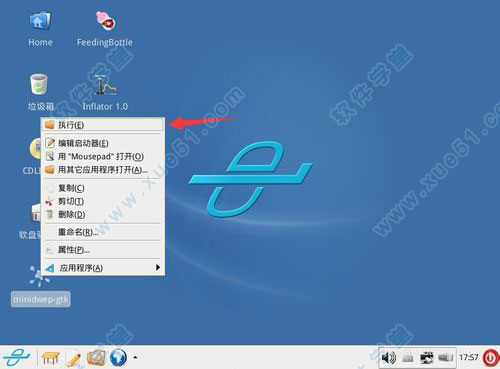Click the 17:57 clock in taskbar
500x369 pixels.
tap(469, 357)
